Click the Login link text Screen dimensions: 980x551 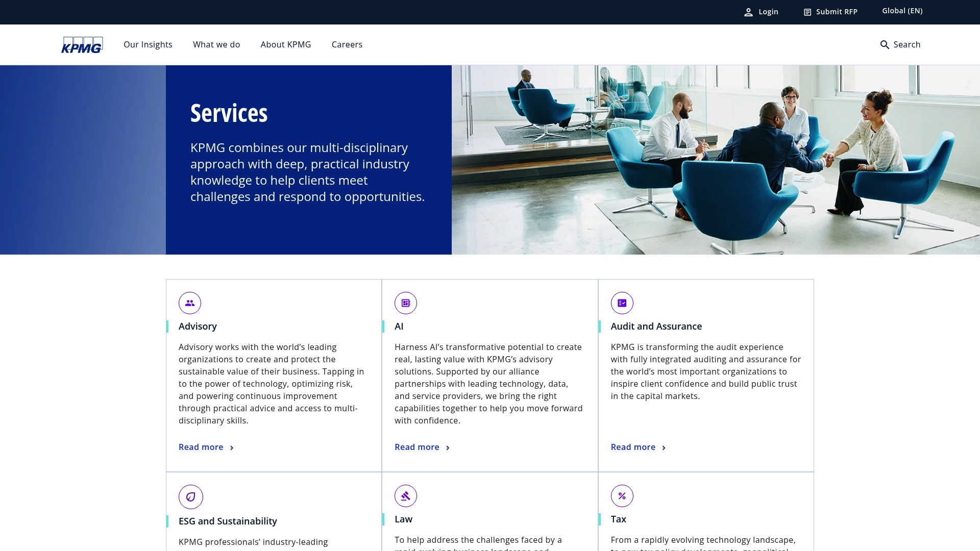point(768,12)
